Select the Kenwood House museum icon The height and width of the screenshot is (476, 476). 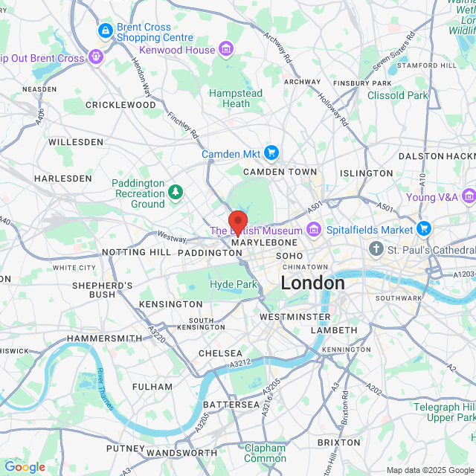click(x=226, y=49)
